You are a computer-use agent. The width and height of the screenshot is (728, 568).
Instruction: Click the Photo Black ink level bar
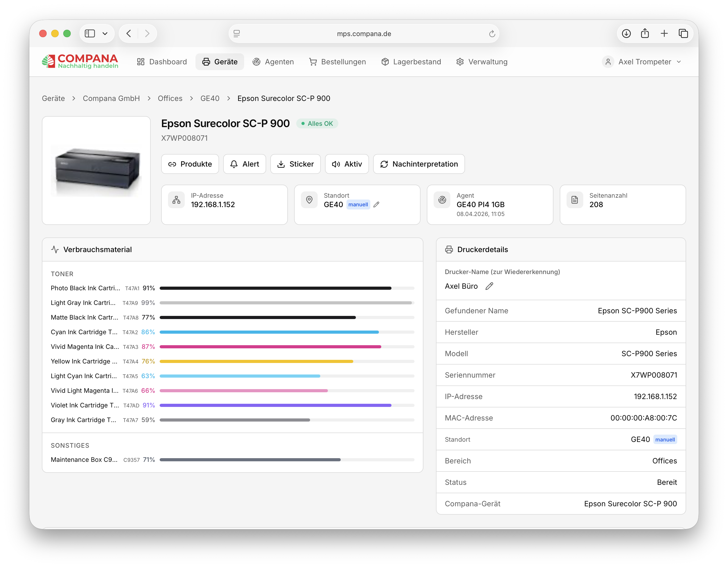tap(287, 288)
